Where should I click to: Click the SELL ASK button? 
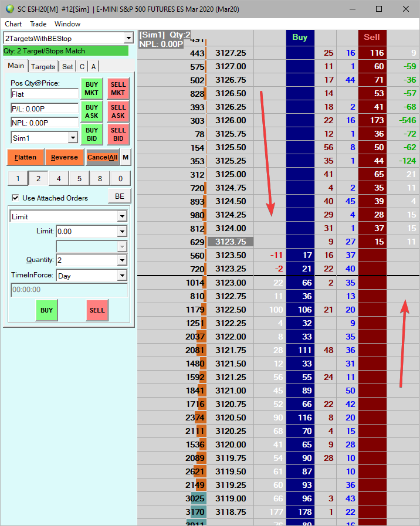point(118,111)
